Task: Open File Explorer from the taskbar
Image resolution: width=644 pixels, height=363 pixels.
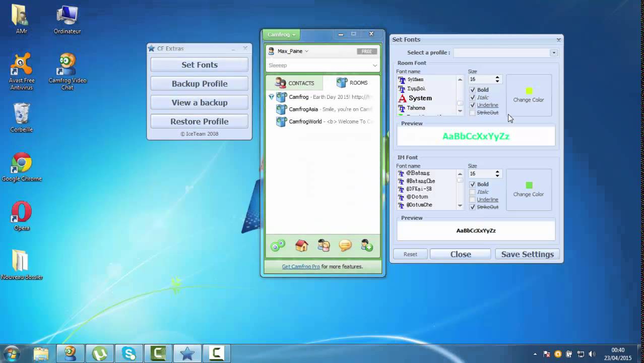Action: click(x=41, y=353)
